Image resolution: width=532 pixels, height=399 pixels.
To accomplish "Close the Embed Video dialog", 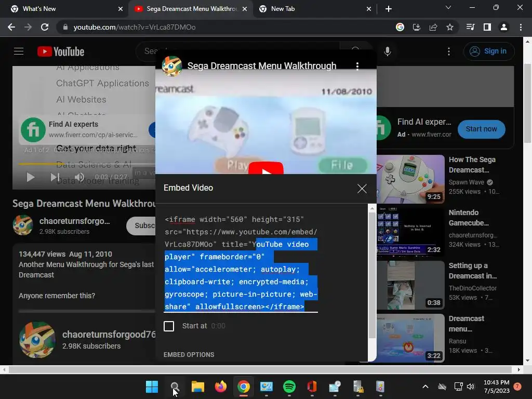I will point(362,188).
